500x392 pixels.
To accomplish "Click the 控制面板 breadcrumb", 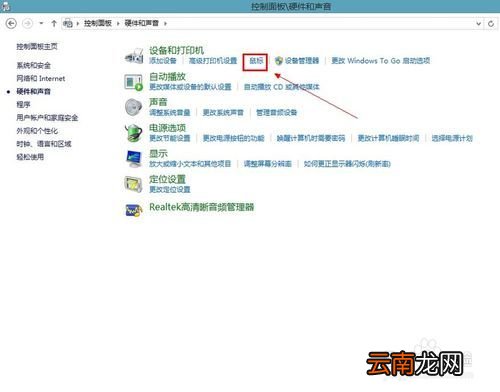I will point(98,23).
